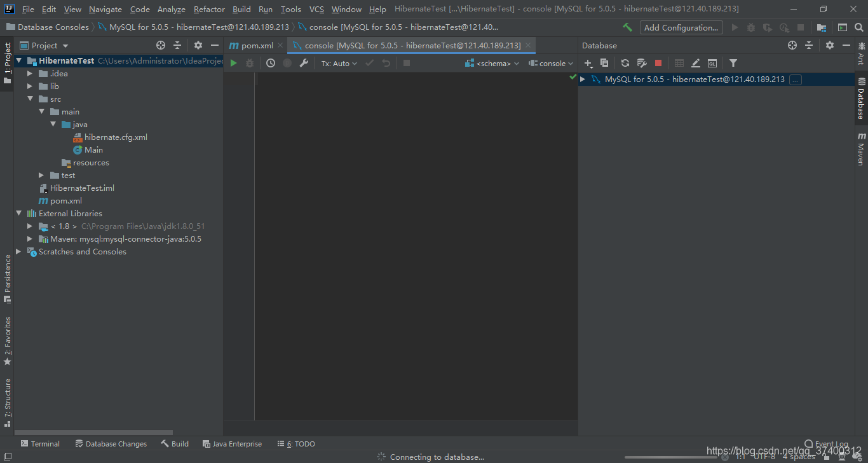
Task: Click Locate/Select Opened File icon in Project panel
Action: pos(161,45)
